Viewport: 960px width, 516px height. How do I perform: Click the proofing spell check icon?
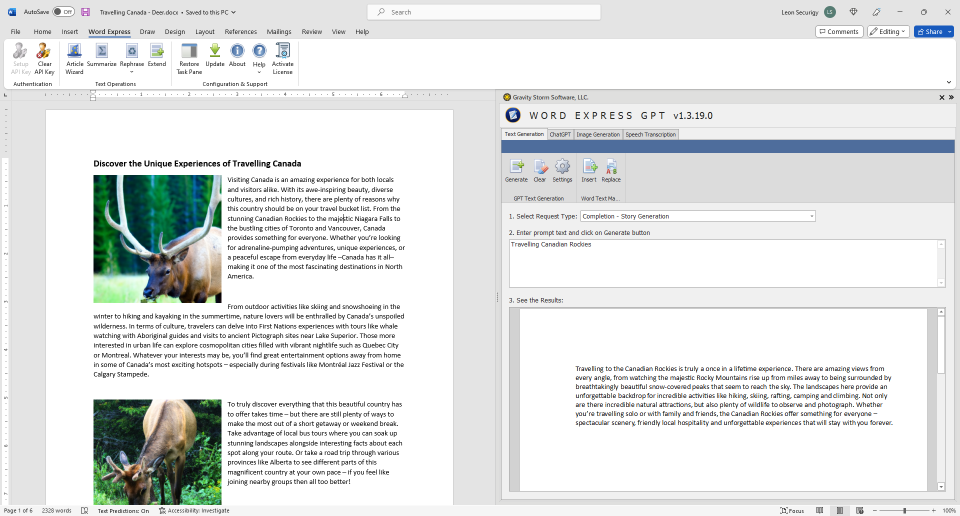[84, 510]
